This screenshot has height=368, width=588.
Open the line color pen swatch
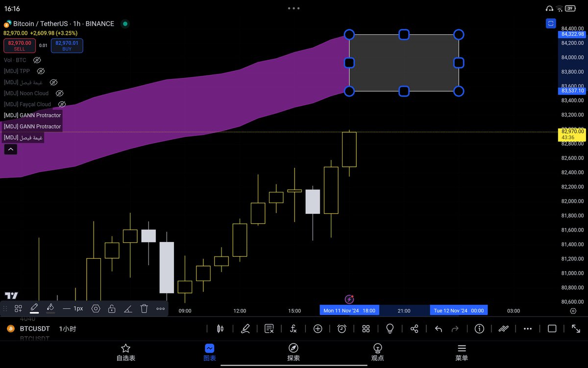click(34, 309)
